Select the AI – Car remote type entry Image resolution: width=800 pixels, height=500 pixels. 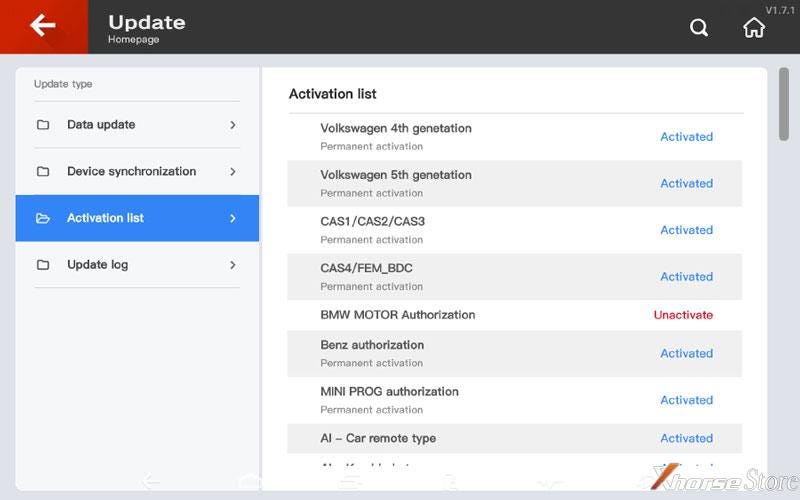point(514,438)
